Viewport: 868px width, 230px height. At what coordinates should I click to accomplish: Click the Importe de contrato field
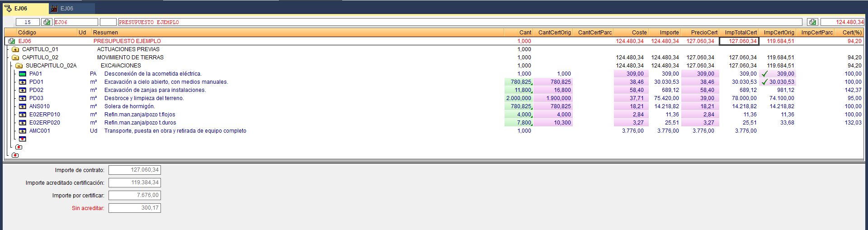pyautogui.click(x=135, y=170)
